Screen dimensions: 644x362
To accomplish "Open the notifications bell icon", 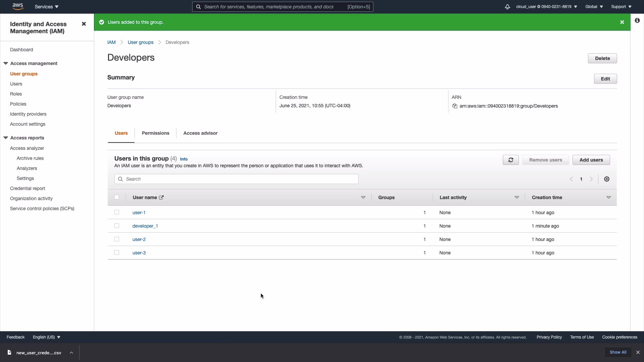I will [x=507, y=7].
